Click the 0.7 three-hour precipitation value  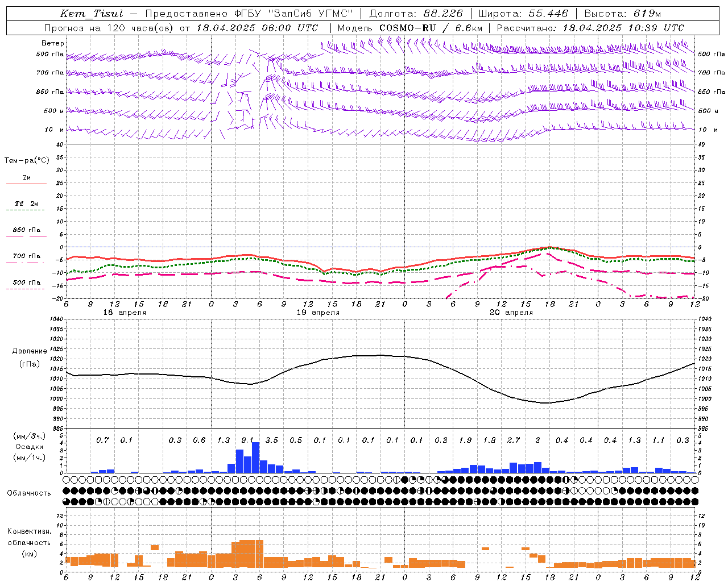(x=102, y=440)
